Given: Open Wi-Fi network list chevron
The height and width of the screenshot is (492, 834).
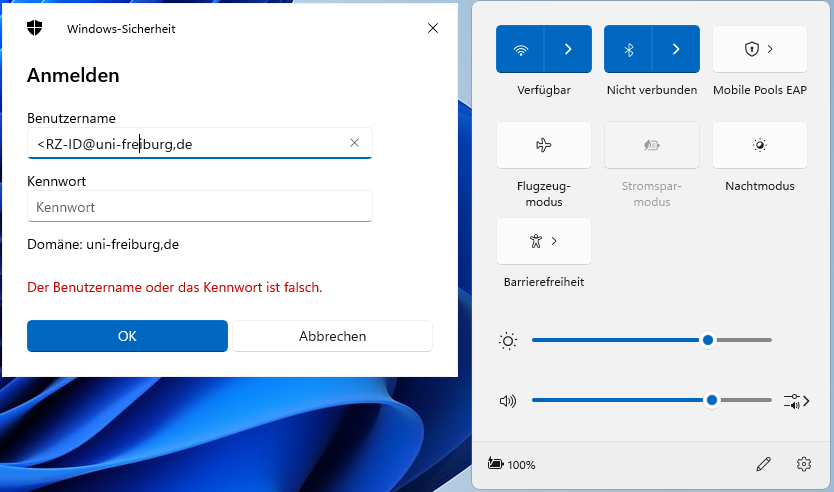Looking at the screenshot, I should [x=568, y=49].
